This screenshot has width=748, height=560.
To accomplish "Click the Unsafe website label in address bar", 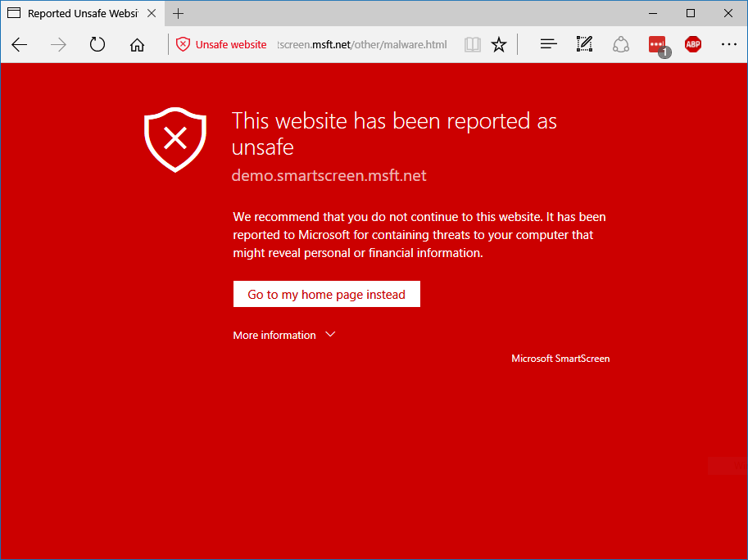I will (x=231, y=45).
